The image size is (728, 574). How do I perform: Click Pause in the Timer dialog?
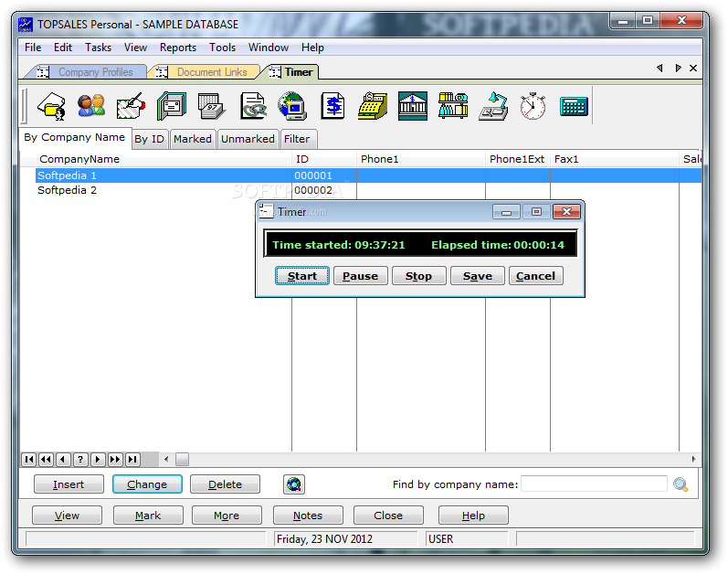click(x=360, y=276)
